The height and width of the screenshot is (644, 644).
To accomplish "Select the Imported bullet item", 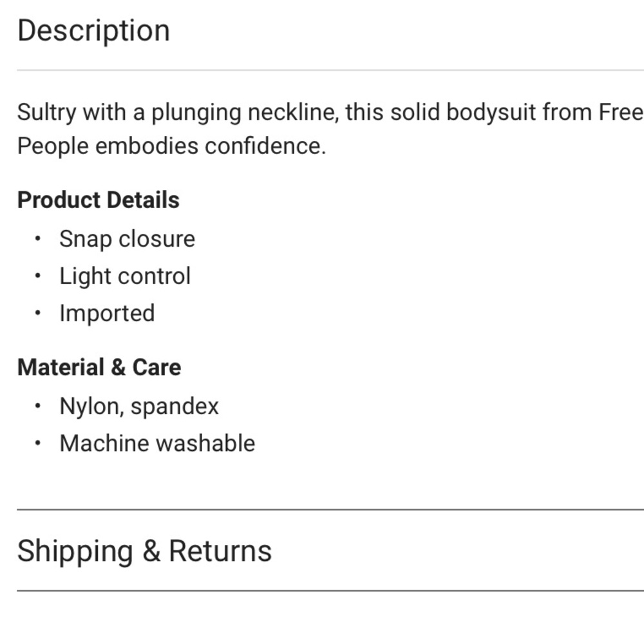I will [x=107, y=314].
